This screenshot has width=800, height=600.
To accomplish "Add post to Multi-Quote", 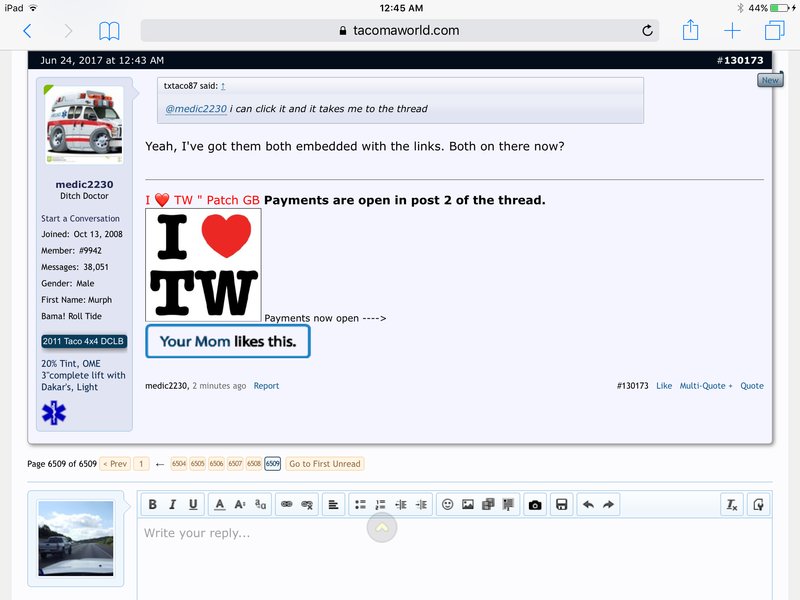I will click(706, 386).
